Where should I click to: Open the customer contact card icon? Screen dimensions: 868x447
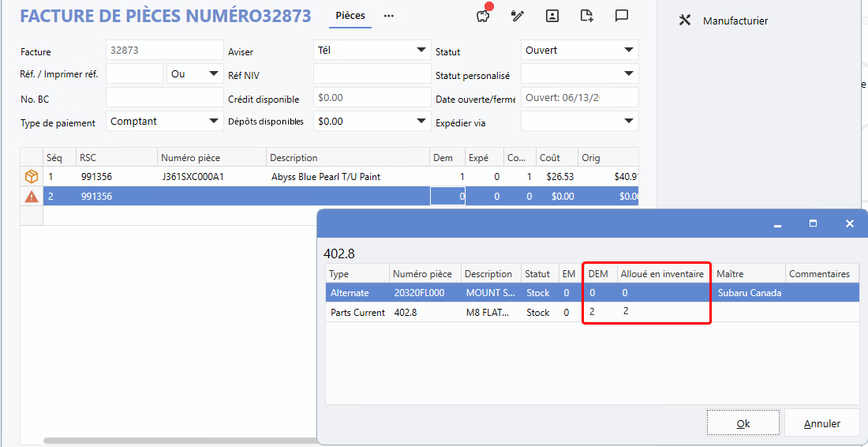point(552,16)
